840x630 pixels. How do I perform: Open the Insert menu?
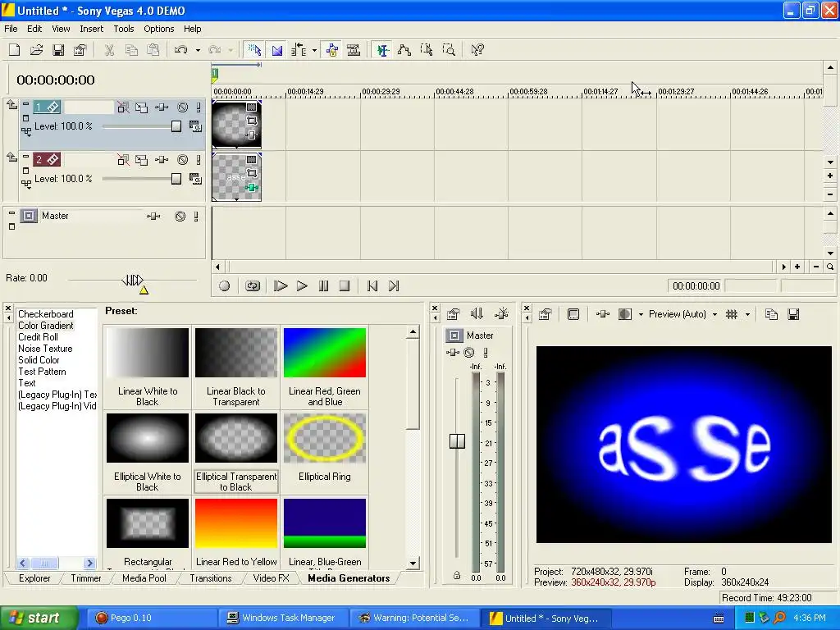click(92, 29)
